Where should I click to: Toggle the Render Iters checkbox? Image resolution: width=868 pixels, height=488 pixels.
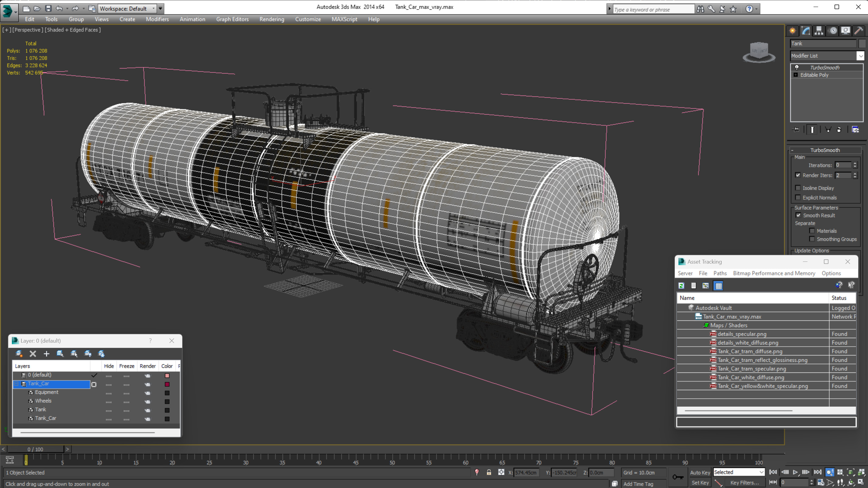pos(798,175)
